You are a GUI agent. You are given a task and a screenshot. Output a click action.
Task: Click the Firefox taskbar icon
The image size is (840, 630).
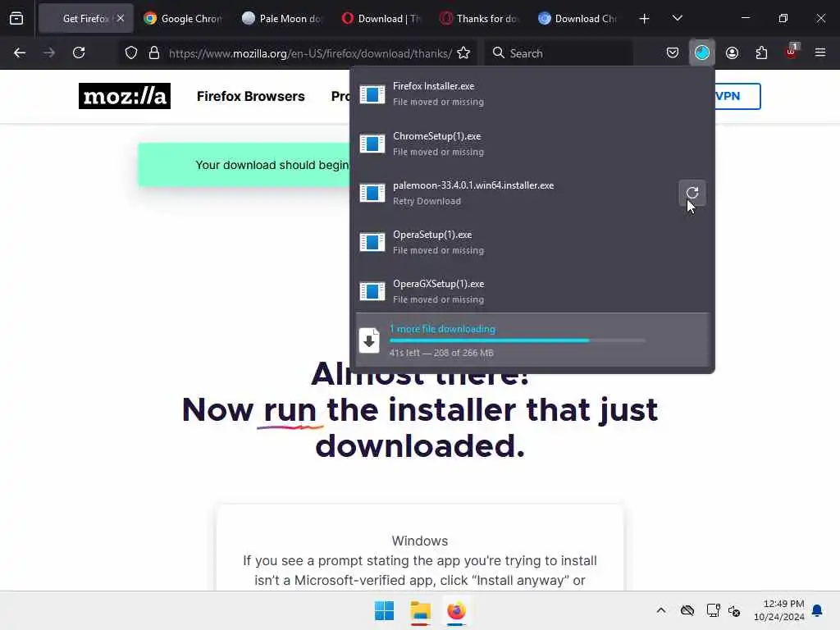[x=456, y=610]
